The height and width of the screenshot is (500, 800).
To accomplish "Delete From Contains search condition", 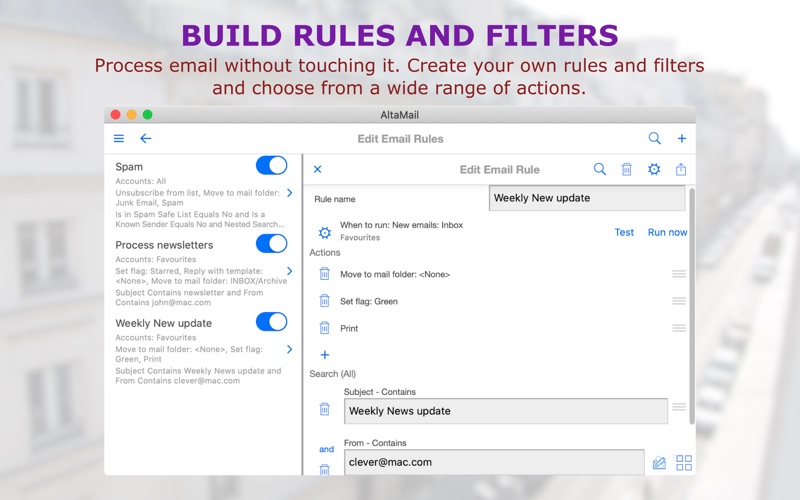I will tap(324, 469).
